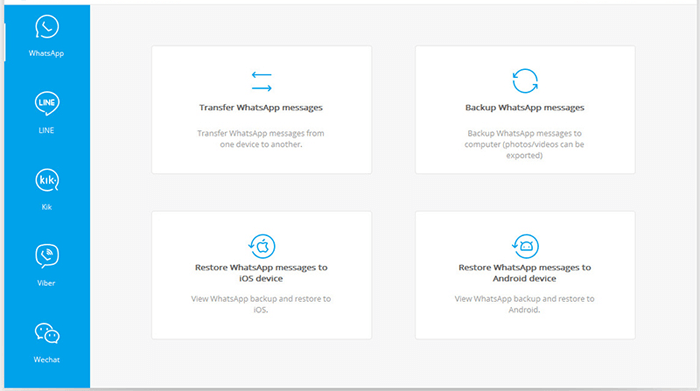Switch to the Kik sidebar label
Screen dimensions: 700x391
tap(46, 207)
